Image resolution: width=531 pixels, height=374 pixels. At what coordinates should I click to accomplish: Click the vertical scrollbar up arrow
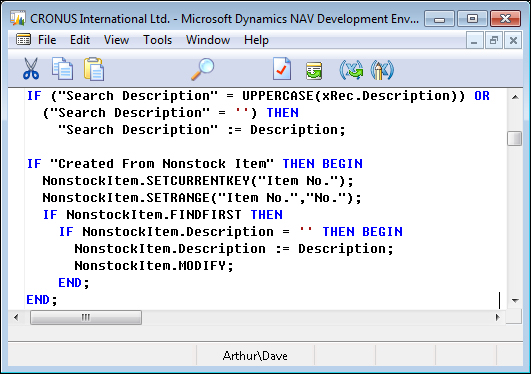(515, 97)
